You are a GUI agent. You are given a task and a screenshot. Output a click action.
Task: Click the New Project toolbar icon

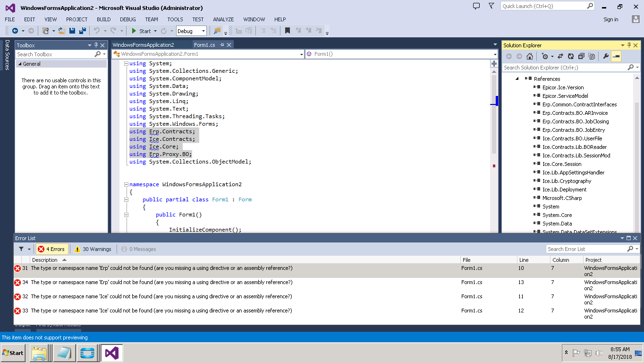[x=46, y=31]
